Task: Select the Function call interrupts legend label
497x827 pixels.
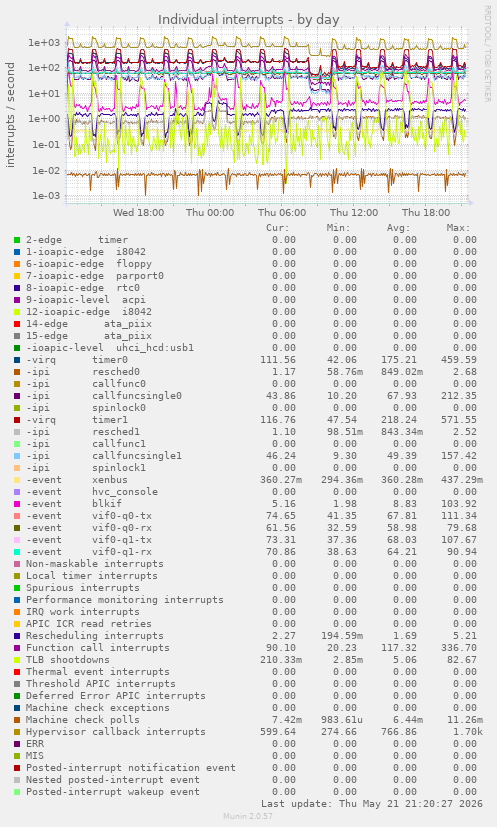Action: click(98, 648)
